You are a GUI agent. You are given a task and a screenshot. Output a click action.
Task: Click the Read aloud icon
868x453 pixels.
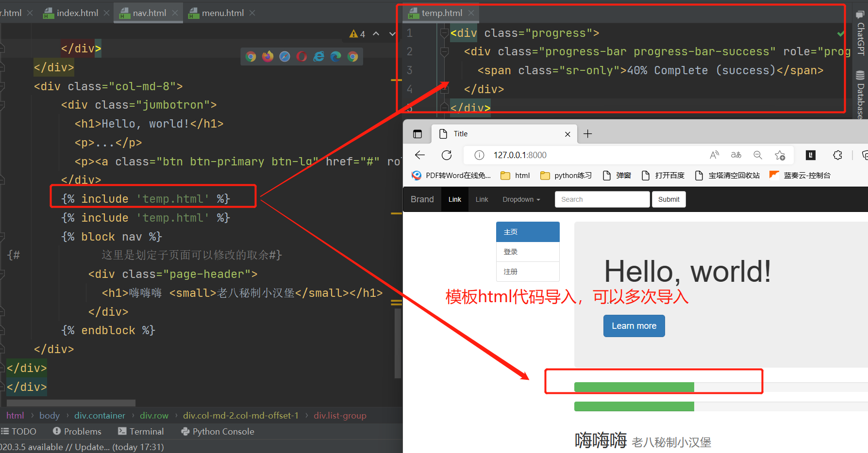pyautogui.click(x=714, y=155)
